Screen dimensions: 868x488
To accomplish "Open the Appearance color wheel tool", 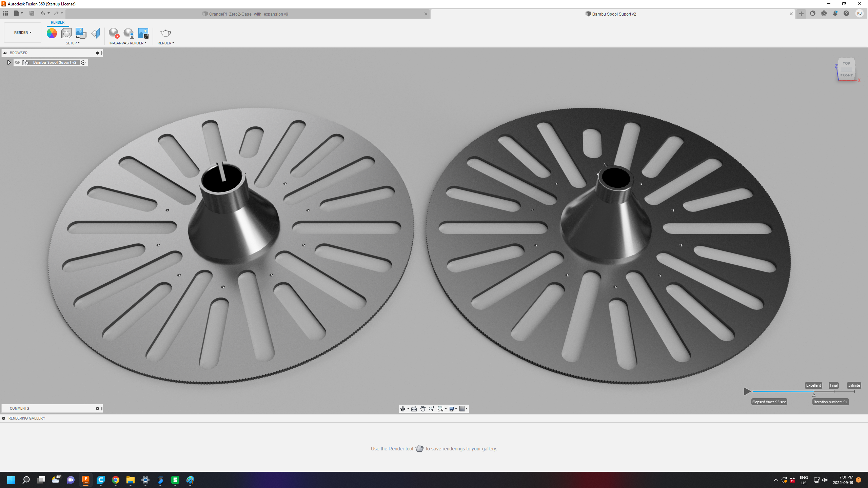I will [x=52, y=33].
